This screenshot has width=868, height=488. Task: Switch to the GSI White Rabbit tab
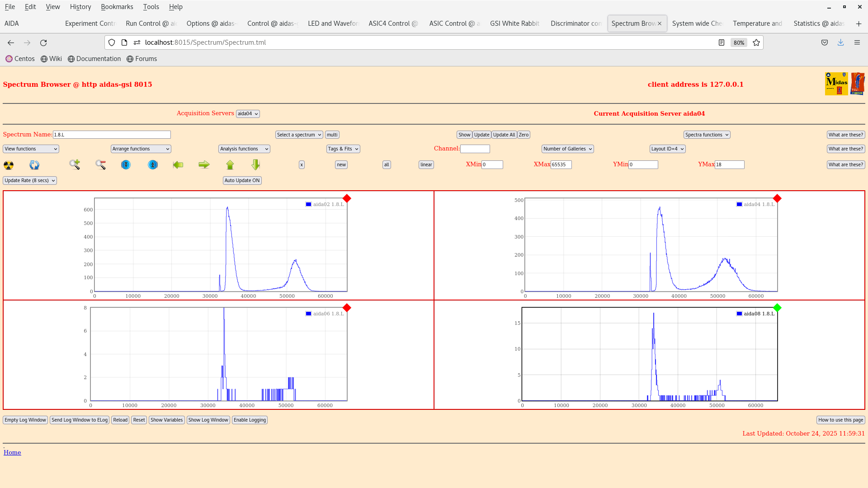(x=514, y=23)
